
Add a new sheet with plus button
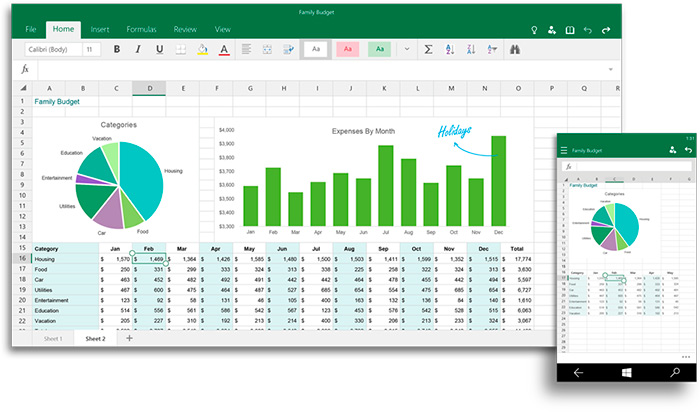pos(128,339)
